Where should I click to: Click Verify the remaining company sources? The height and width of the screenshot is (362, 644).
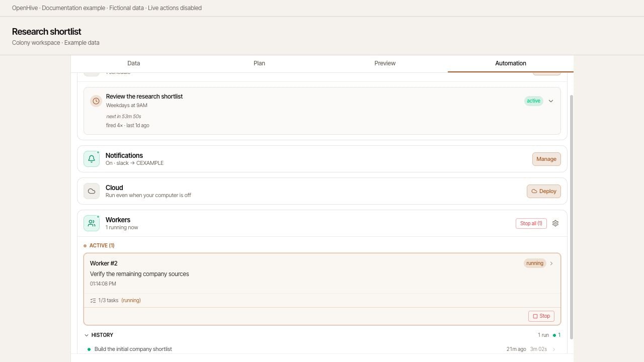[139, 274]
